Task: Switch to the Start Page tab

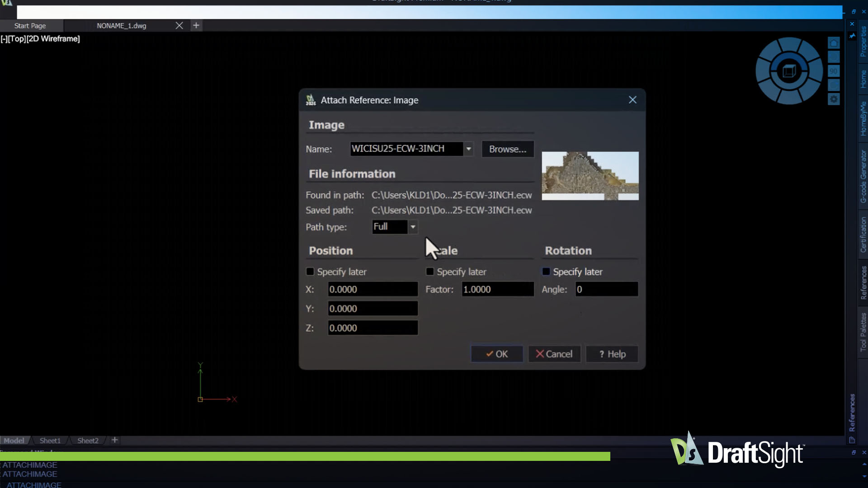Action: pyautogui.click(x=30, y=26)
